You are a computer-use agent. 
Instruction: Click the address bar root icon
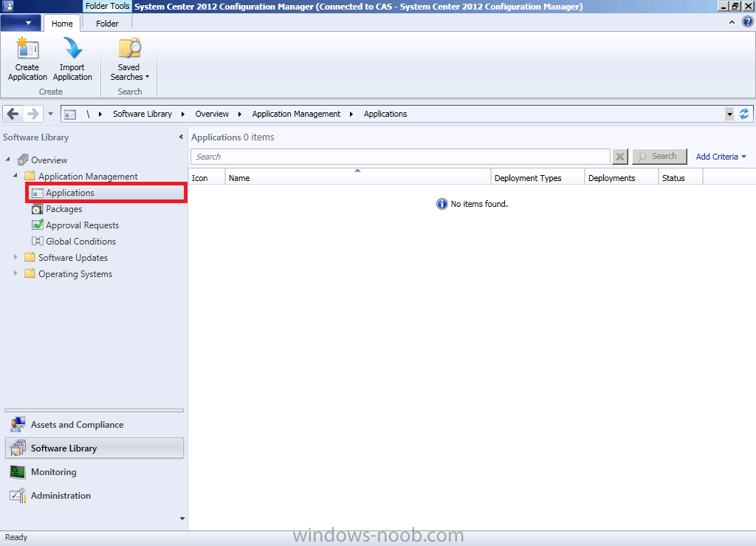(70, 115)
